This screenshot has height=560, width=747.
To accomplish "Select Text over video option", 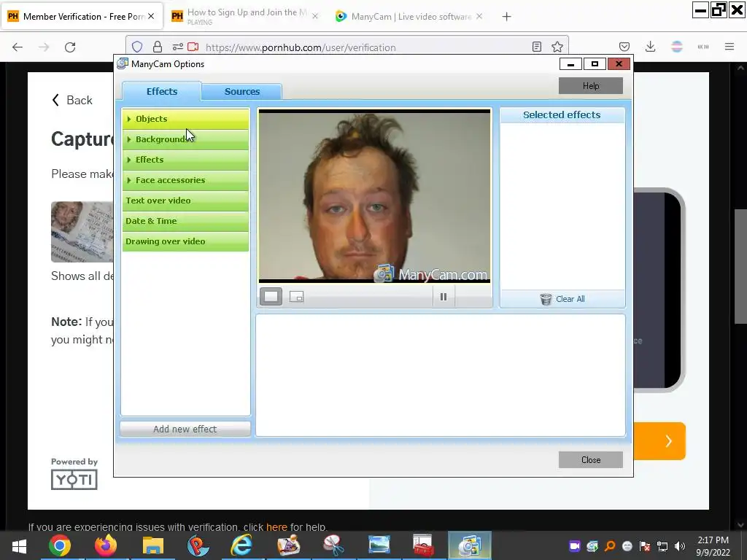I will point(185,201).
